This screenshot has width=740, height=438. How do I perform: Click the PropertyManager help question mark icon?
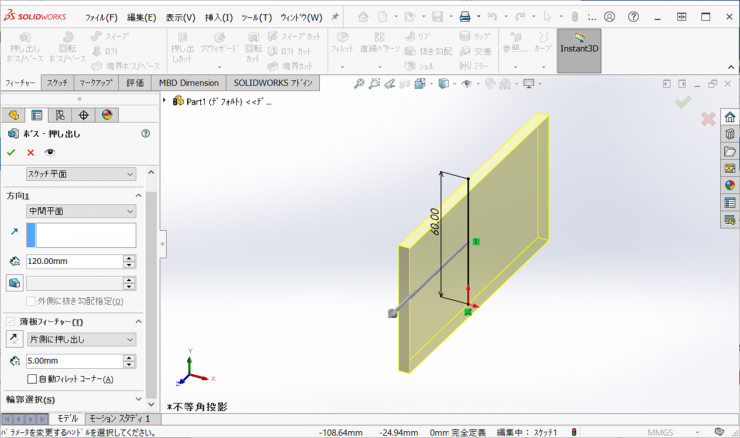tap(146, 133)
